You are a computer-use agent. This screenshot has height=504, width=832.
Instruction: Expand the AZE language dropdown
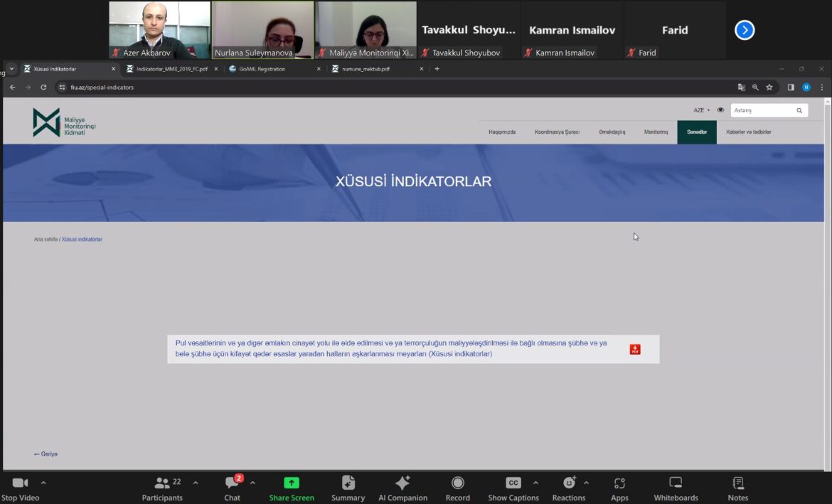(701, 110)
